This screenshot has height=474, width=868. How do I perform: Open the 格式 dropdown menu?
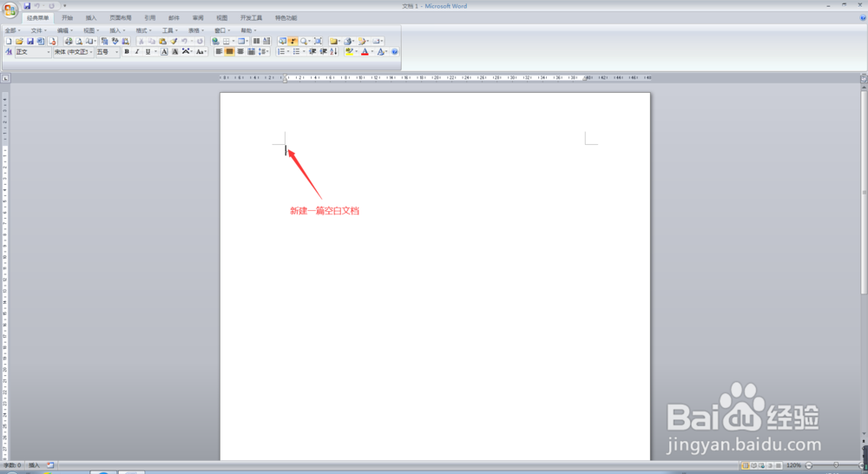143,30
